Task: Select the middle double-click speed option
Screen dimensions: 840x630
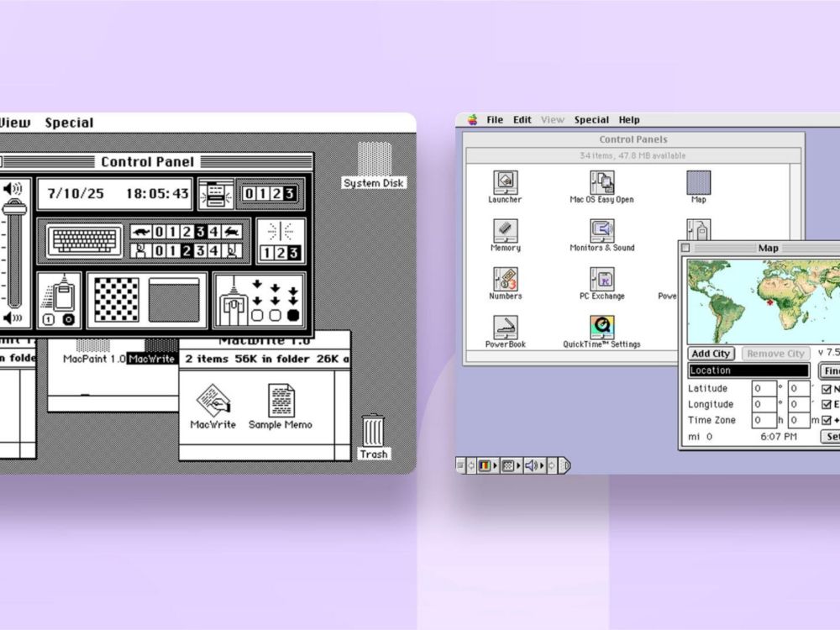Action: point(275,316)
